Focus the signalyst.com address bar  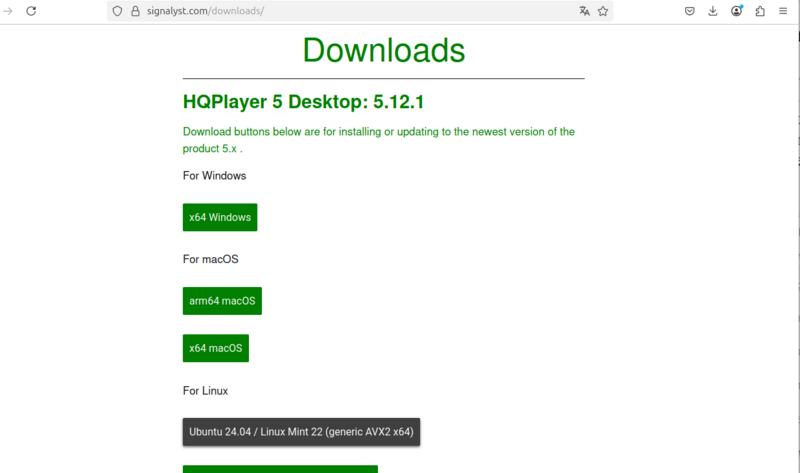tap(350, 11)
